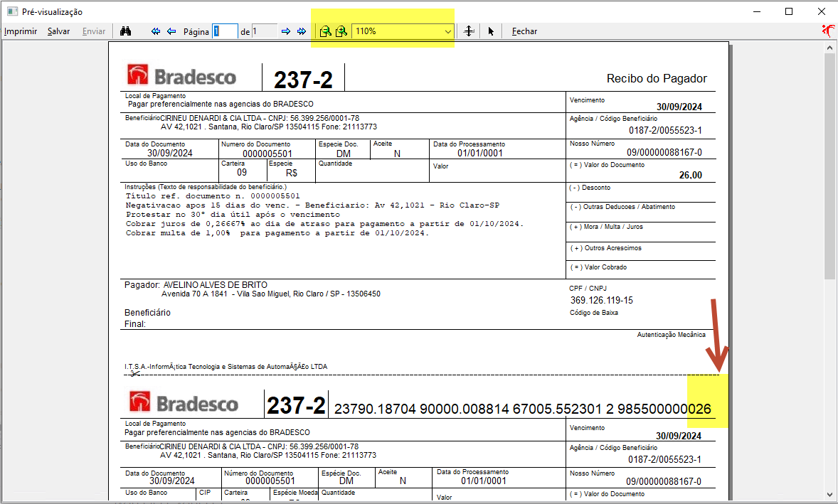838x504 pixels.
Task: Click the zoom out magnifier icon
Action: [x=325, y=31]
